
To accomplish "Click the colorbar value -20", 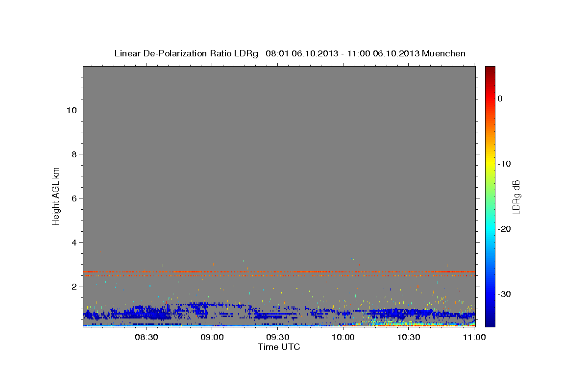I will click(504, 229).
